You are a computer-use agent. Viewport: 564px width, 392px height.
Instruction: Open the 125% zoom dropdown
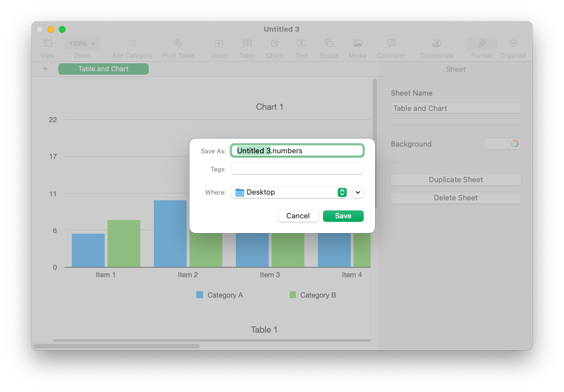(82, 44)
